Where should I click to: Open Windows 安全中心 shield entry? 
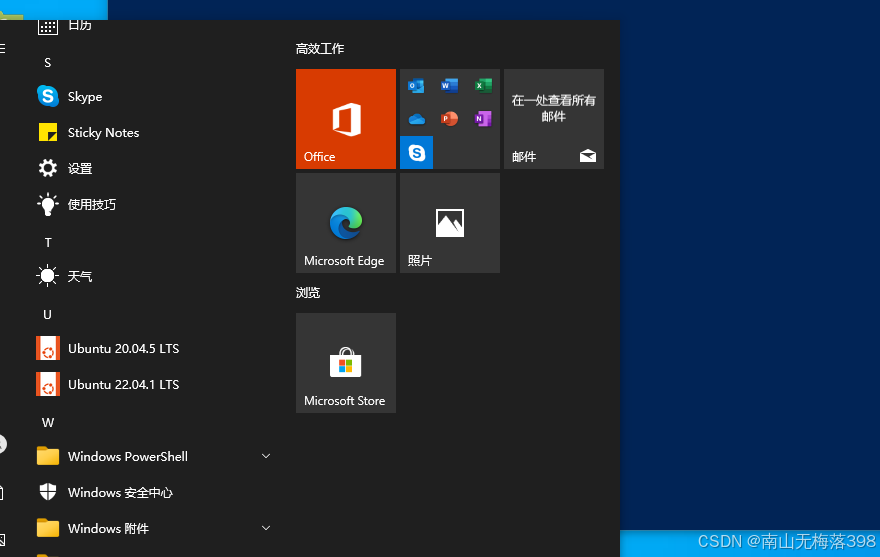coord(152,492)
